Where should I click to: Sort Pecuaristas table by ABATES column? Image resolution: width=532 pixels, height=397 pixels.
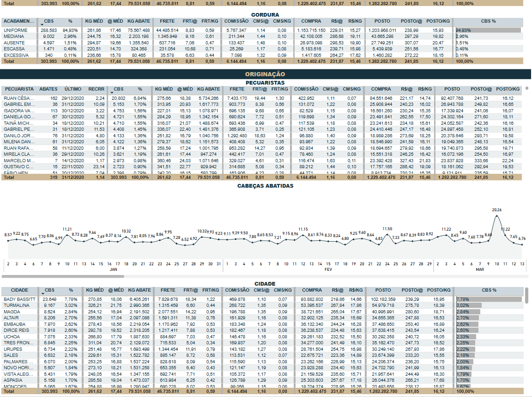click(x=48, y=89)
